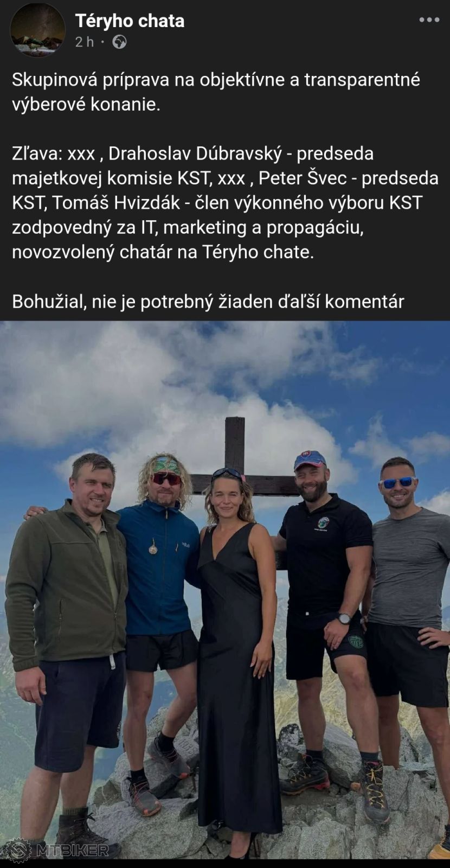This screenshot has width=450, height=868.
Task: Tap the man in the green fleece jacket
Action: click(68, 646)
